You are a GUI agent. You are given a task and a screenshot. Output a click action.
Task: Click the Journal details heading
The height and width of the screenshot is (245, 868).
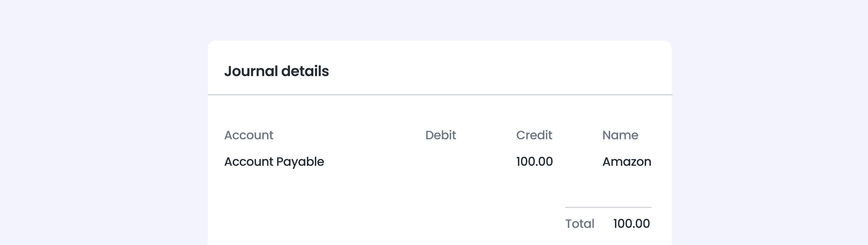[276, 71]
